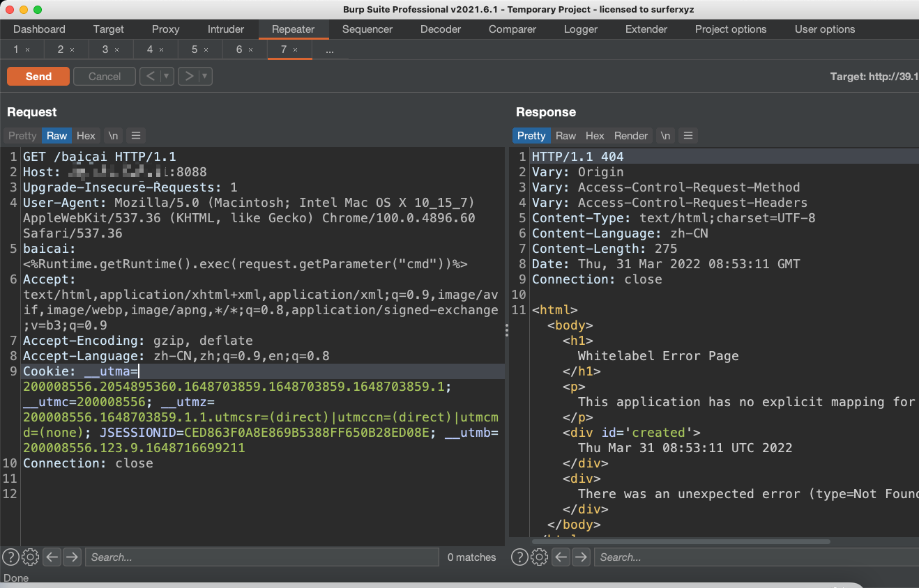Viewport: 919px width, 588px height.
Task: Open Project options tab
Action: pyautogui.click(x=731, y=29)
